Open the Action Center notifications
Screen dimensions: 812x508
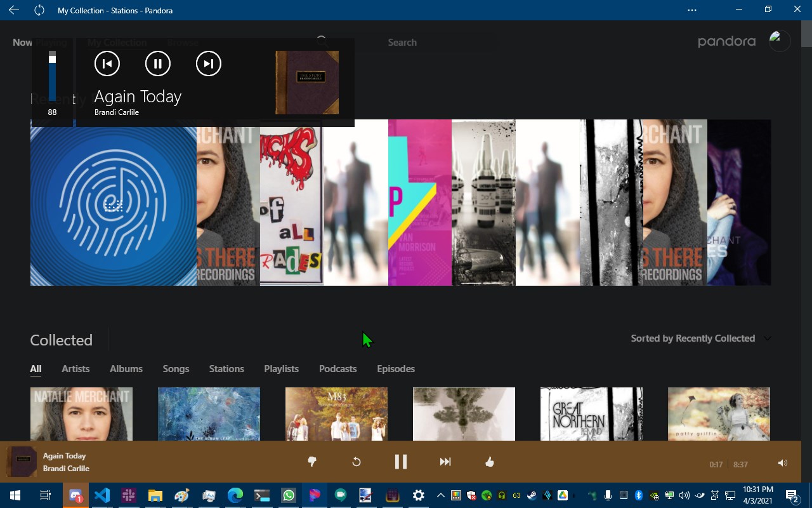point(792,495)
